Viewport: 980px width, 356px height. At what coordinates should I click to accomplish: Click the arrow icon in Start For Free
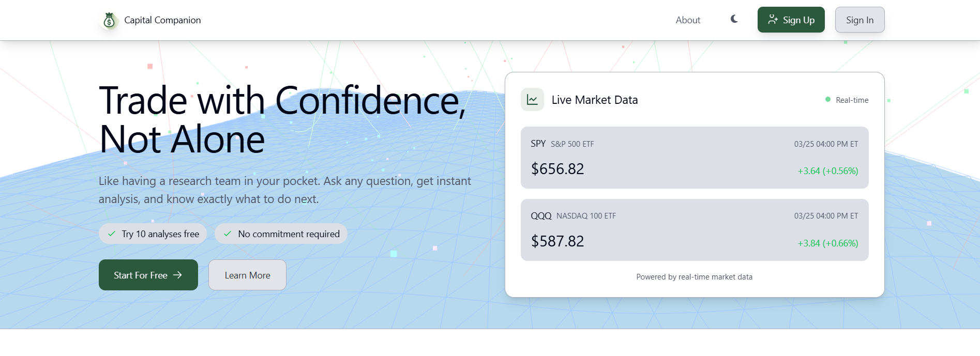pyautogui.click(x=177, y=275)
